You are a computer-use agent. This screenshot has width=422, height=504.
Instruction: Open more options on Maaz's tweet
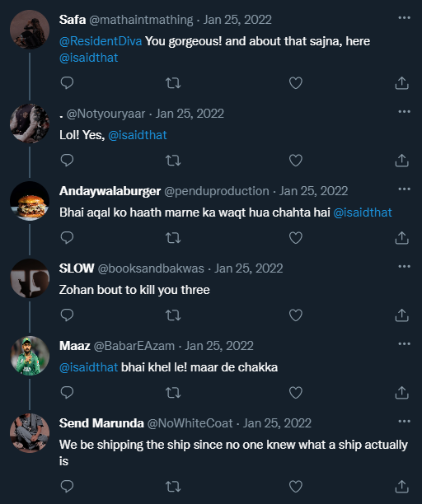(405, 343)
